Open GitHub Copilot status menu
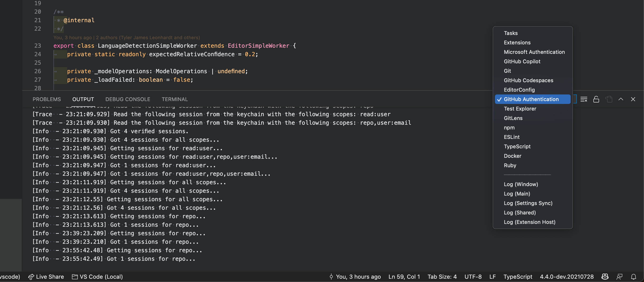The height and width of the screenshot is (282, 644). tap(605, 277)
